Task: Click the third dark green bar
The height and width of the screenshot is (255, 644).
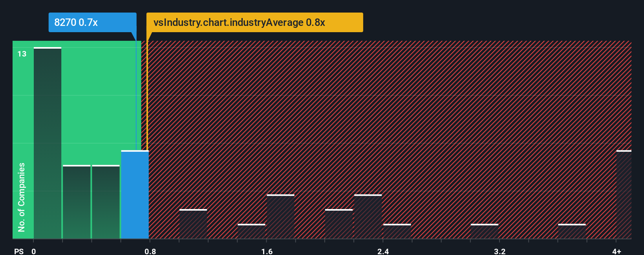Action: coord(106,202)
